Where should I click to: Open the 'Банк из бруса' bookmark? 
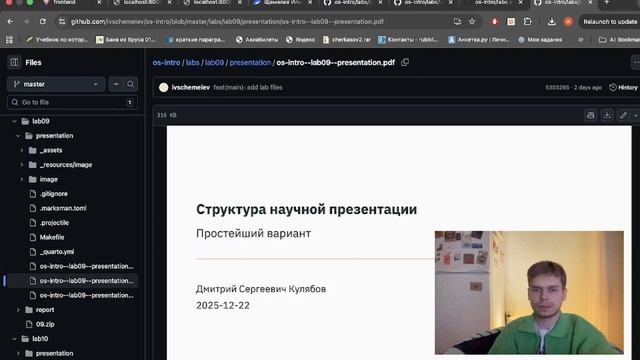(126, 40)
